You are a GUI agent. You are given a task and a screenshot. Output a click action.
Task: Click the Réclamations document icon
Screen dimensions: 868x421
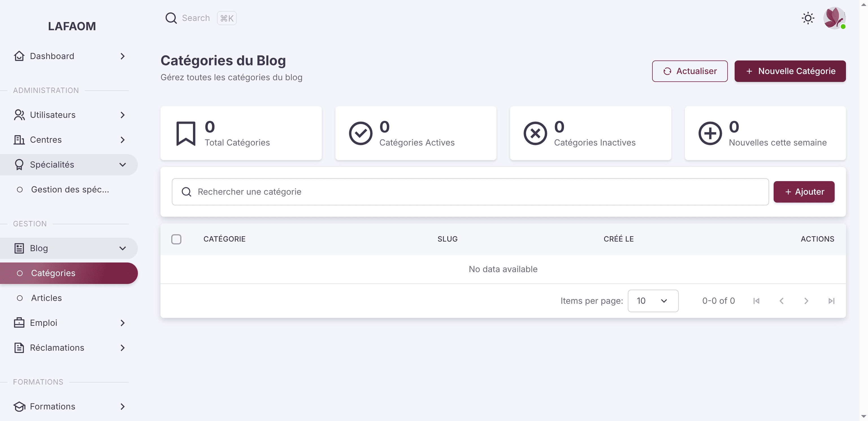(x=19, y=348)
